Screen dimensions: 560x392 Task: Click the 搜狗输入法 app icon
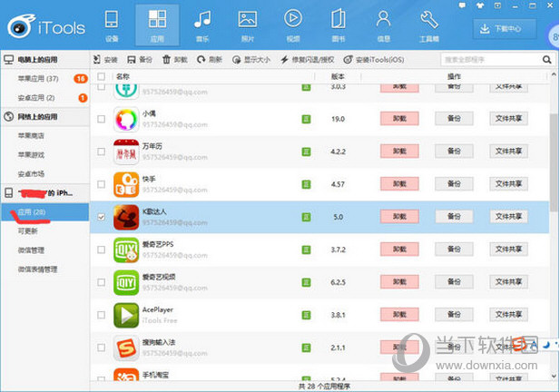coord(126,348)
